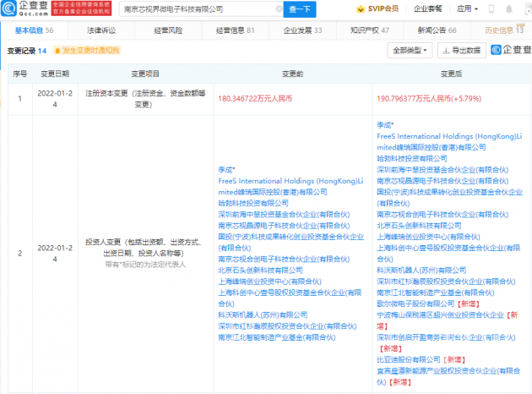Open 哈勃科技投资有限公司 in the 变更前 column
The height and width of the screenshot is (394, 532).
pyautogui.click(x=255, y=203)
